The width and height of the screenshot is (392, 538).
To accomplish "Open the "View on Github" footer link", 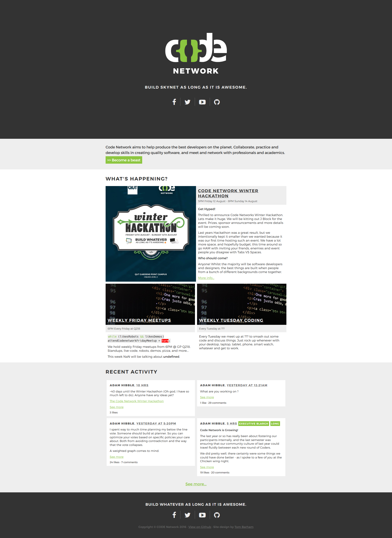I will [199, 527].
